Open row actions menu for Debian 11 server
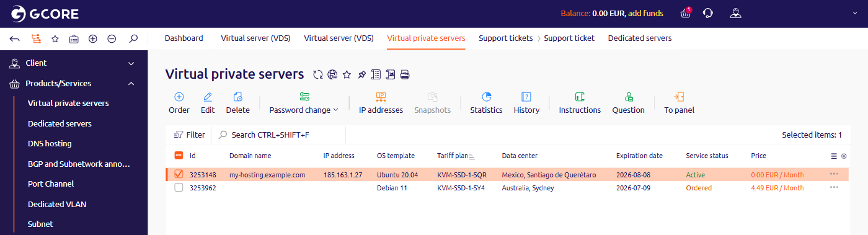This screenshot has width=868, height=235. tap(834, 188)
